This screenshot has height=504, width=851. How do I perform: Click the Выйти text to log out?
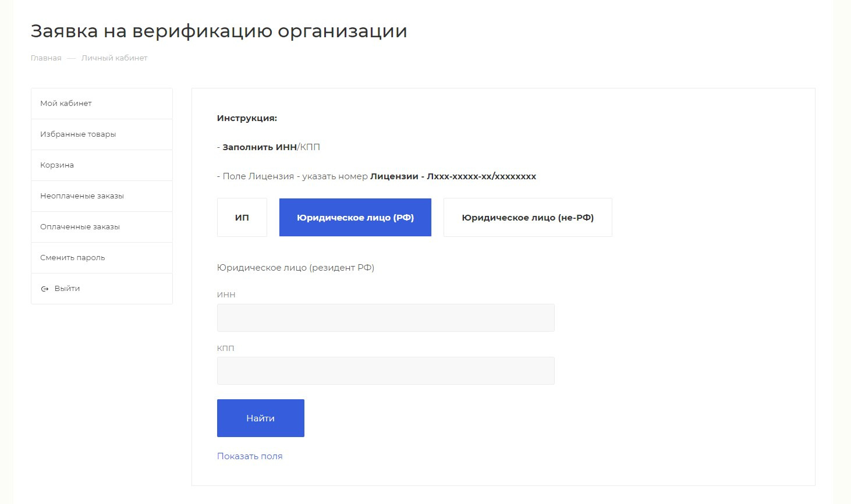[67, 289]
